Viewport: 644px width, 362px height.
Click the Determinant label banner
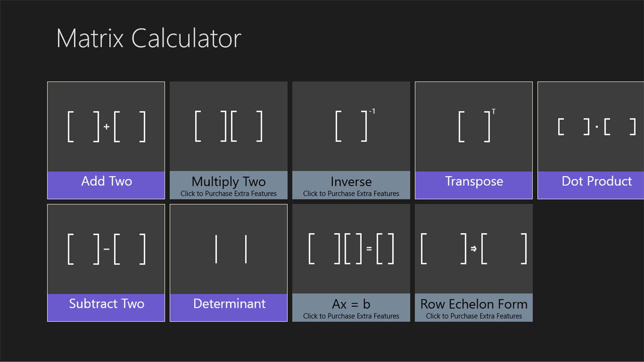click(x=228, y=304)
